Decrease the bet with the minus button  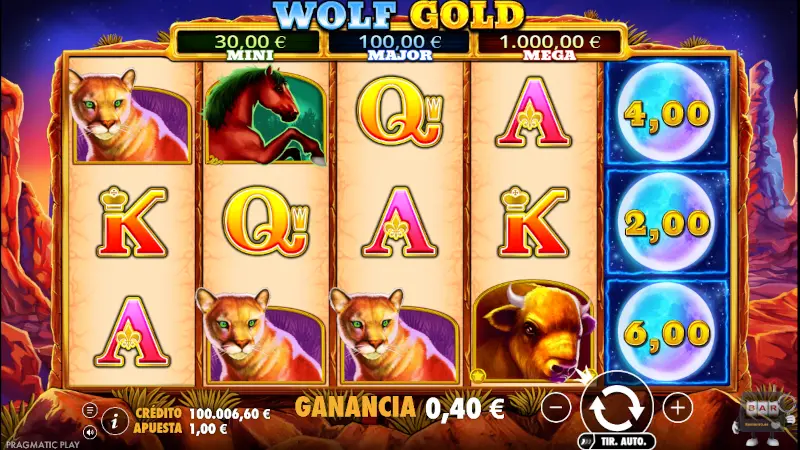pos(556,408)
